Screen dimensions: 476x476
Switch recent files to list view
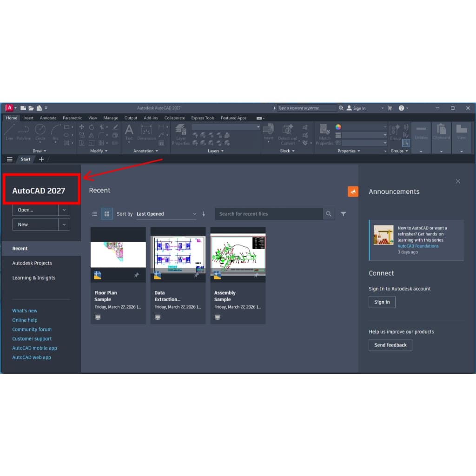95,214
